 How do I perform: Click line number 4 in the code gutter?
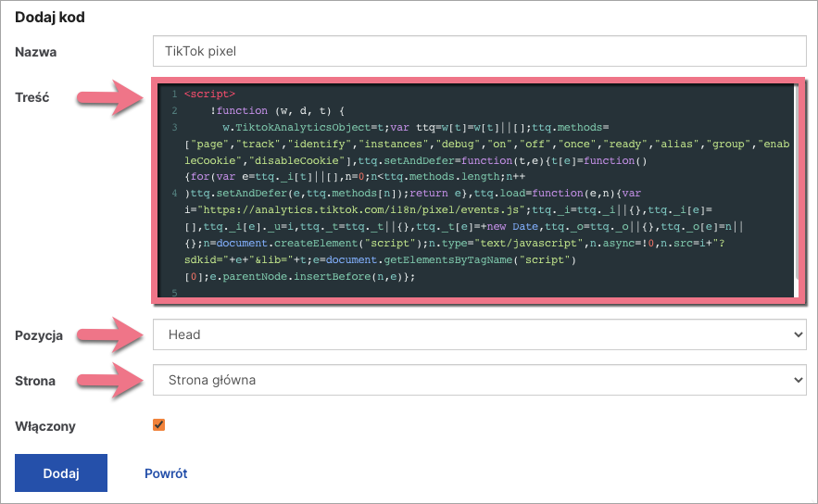pos(173,194)
